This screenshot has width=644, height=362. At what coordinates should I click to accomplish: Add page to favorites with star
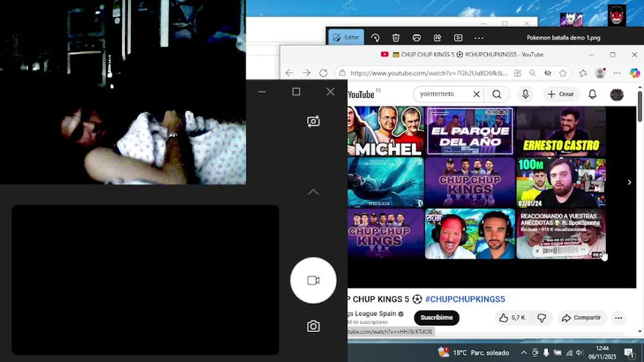click(563, 73)
